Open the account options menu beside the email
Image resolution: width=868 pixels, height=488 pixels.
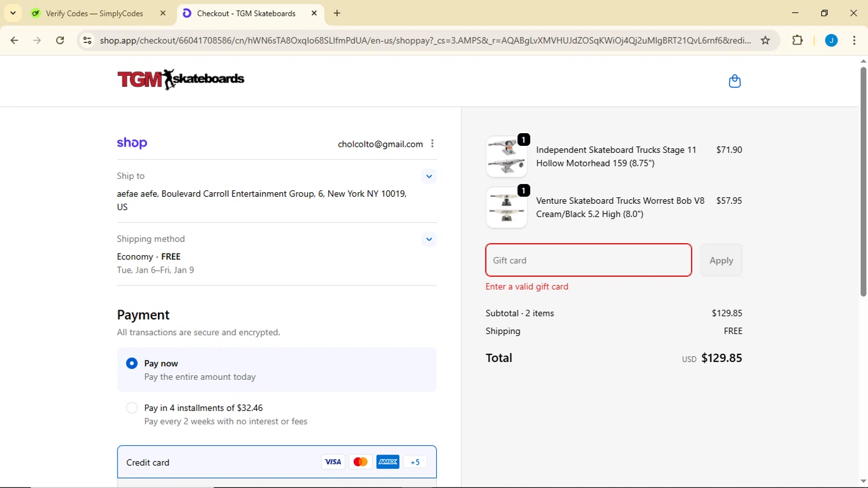tap(432, 144)
